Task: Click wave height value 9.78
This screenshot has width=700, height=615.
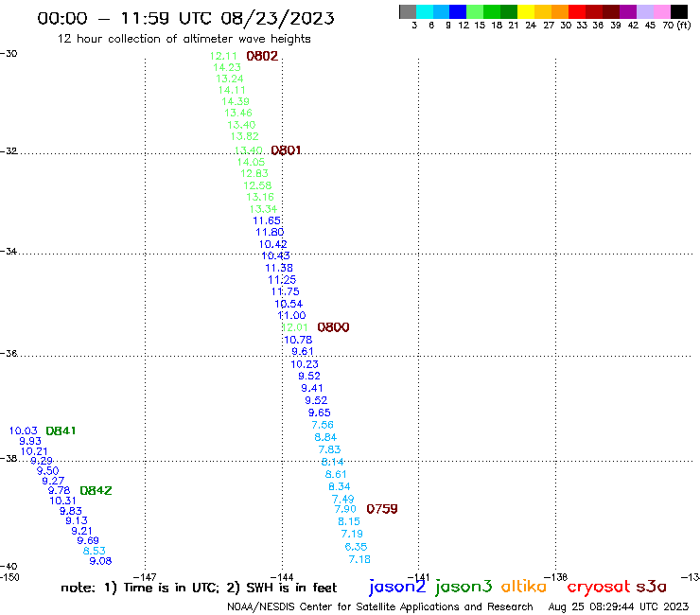Action: click(x=59, y=490)
